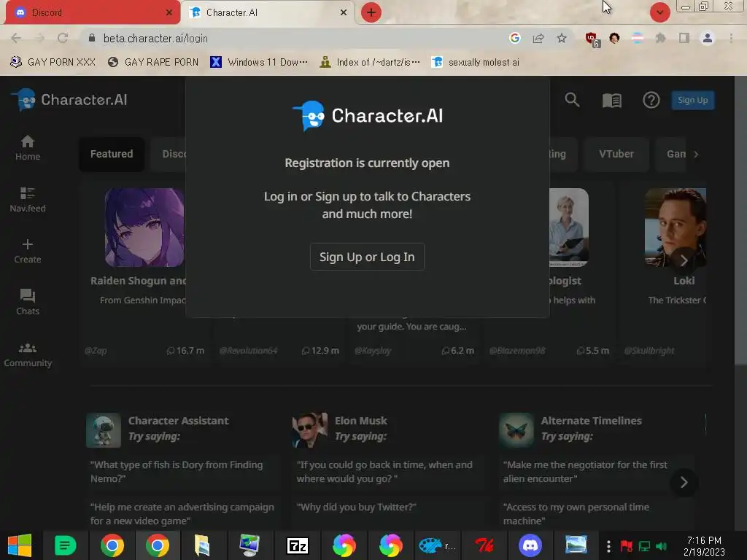Open 7-Zip from the taskbar
This screenshot has width=747, height=560.
(298, 545)
